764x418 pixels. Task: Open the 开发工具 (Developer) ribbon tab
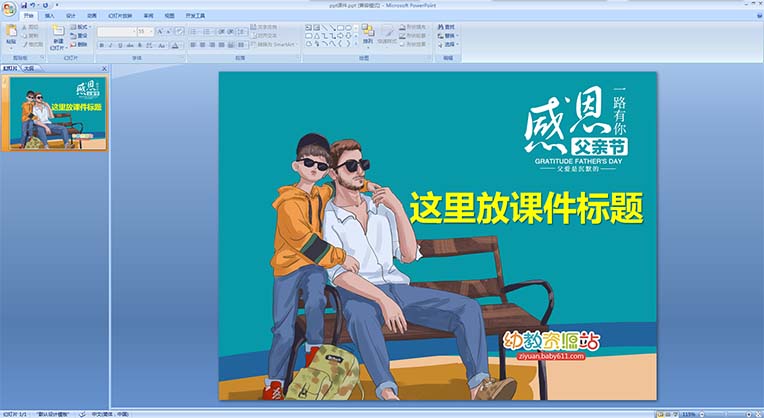[x=195, y=16]
